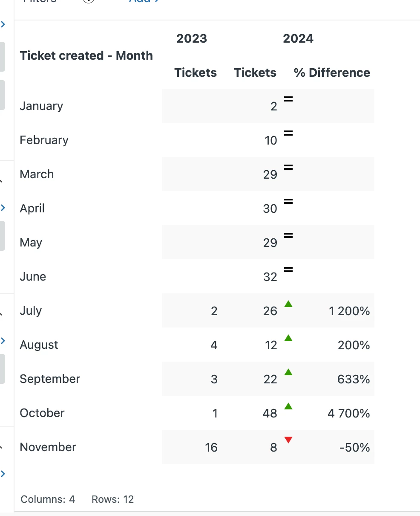Select the 2023 column group header
The image size is (420, 516).
[192, 38]
